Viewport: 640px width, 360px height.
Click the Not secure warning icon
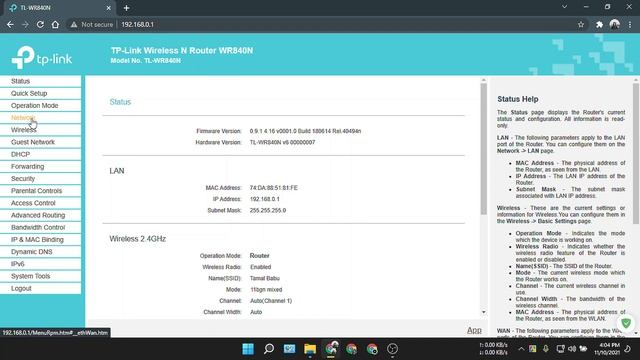point(74,24)
